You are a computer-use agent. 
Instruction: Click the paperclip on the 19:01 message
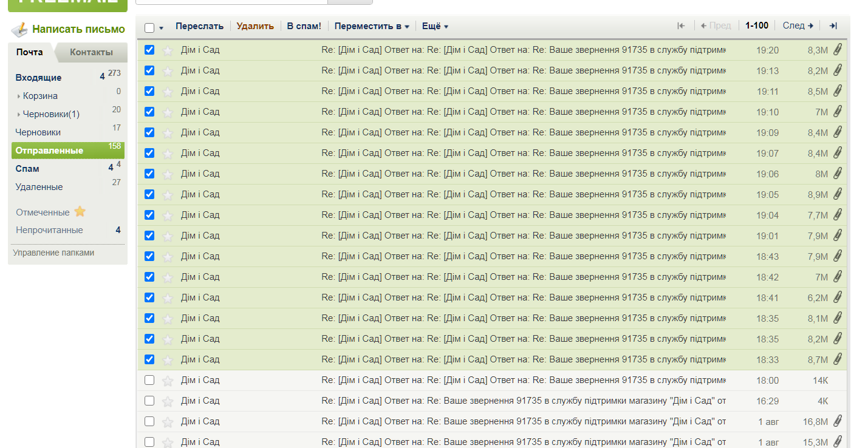(838, 235)
